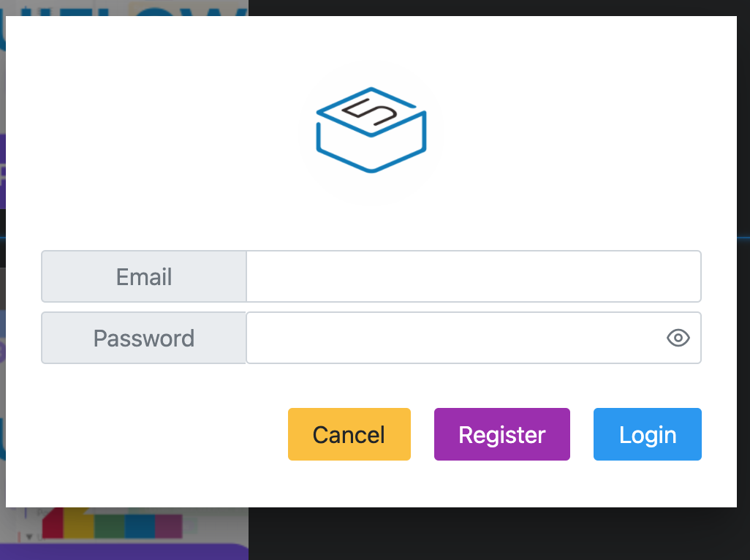The image size is (750, 560).
Task: Click into the Password text box
Action: 453,338
